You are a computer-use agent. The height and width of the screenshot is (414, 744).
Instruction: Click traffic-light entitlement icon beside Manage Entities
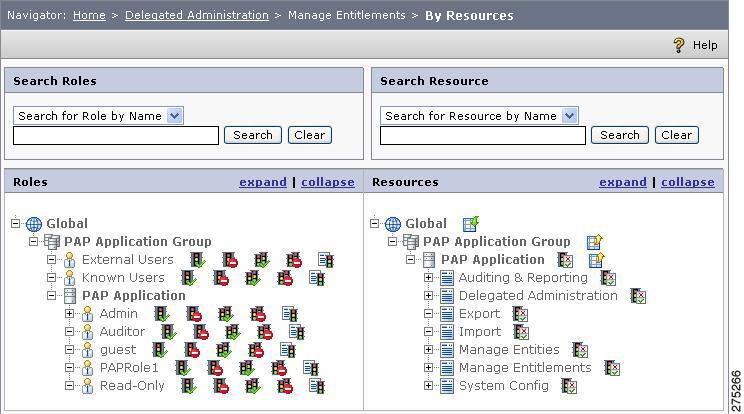[580, 350]
